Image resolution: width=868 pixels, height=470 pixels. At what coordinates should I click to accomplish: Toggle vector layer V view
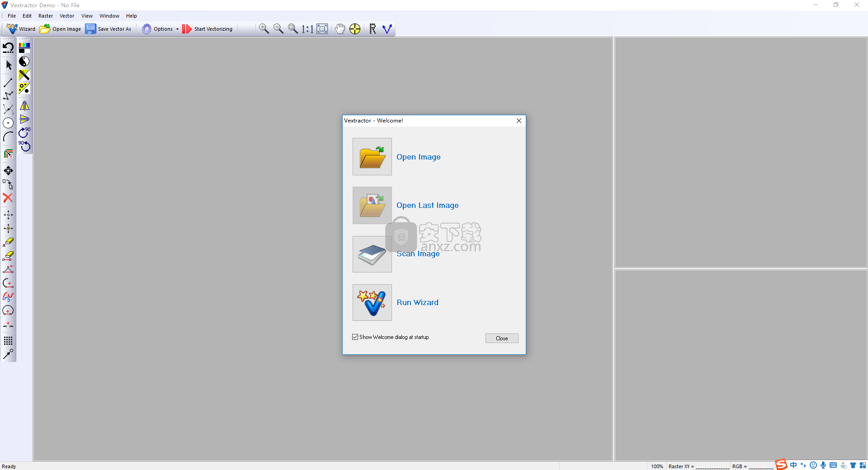click(387, 29)
